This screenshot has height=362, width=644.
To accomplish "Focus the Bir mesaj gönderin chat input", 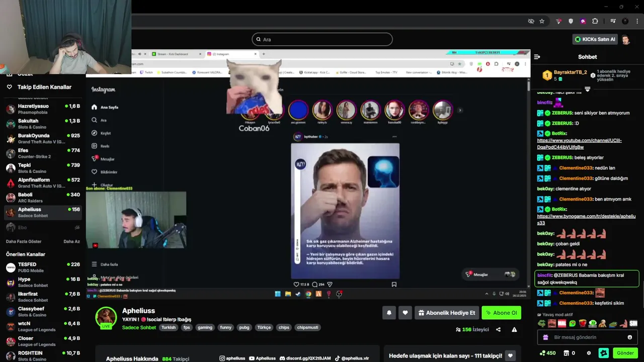I will 587,337.
